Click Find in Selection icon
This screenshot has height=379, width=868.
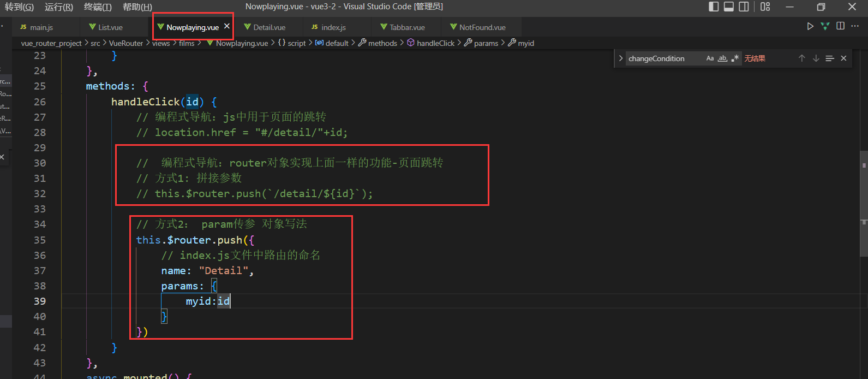[x=830, y=58]
